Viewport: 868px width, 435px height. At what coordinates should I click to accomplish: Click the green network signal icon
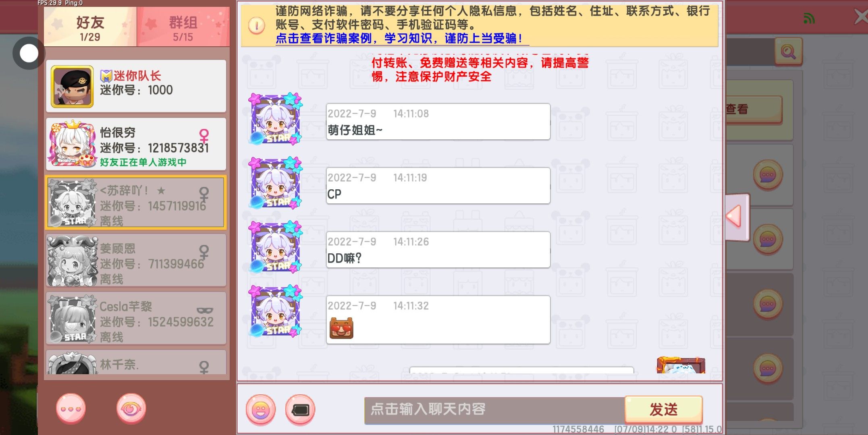pos(809,18)
